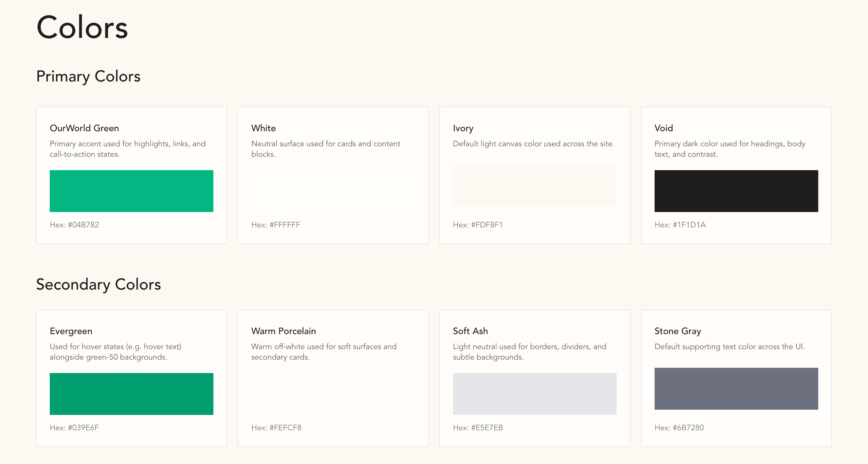Click the Warm Porcelain swatch area
The height and width of the screenshot is (464, 868).
coord(333,394)
